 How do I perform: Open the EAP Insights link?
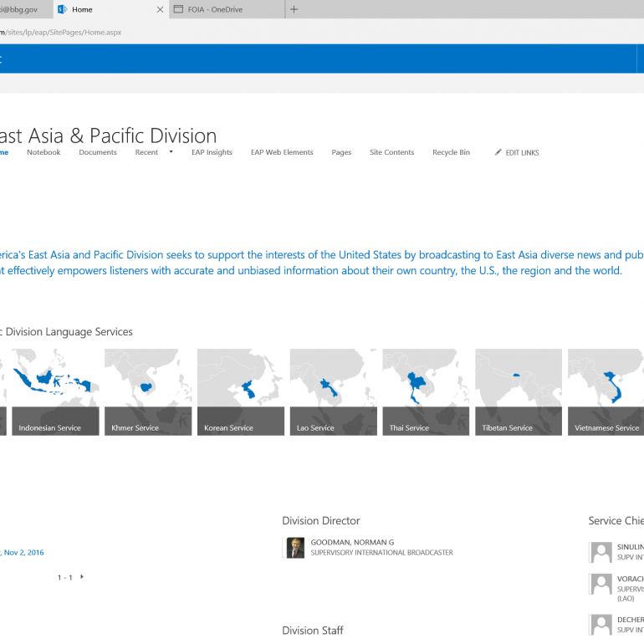(212, 152)
